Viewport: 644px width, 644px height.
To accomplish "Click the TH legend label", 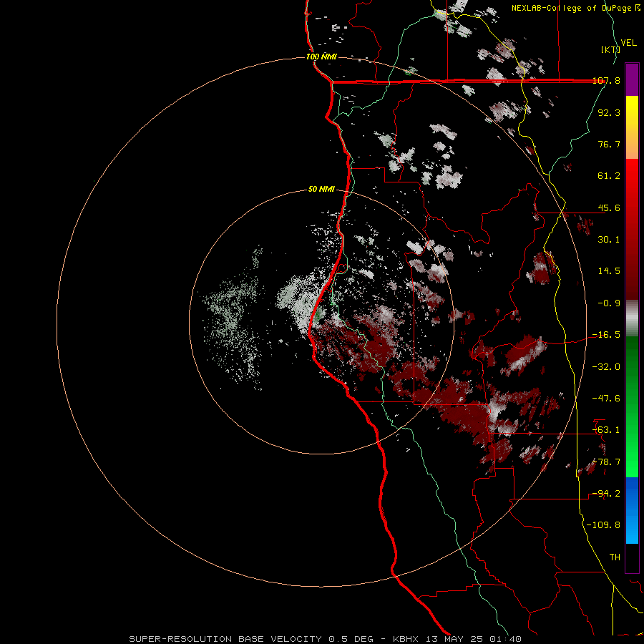I will point(615,557).
